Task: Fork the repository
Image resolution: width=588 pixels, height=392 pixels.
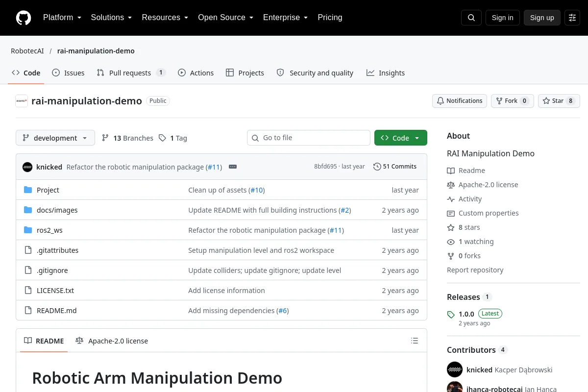Action: [x=512, y=101]
